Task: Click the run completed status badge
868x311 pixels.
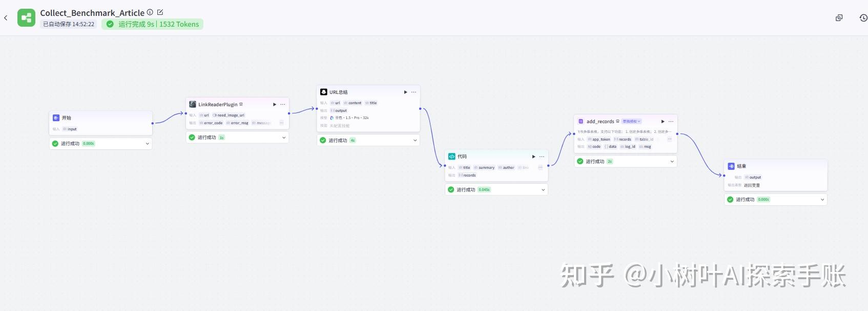Action: [x=153, y=24]
